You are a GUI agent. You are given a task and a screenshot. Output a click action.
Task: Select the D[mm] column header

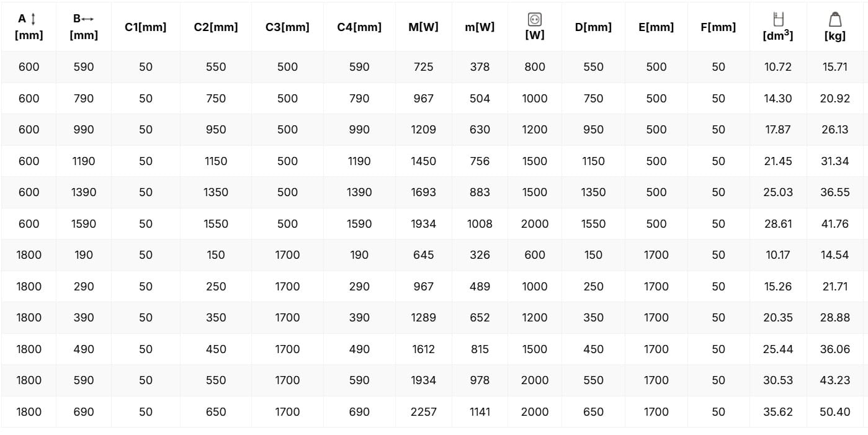coord(593,27)
